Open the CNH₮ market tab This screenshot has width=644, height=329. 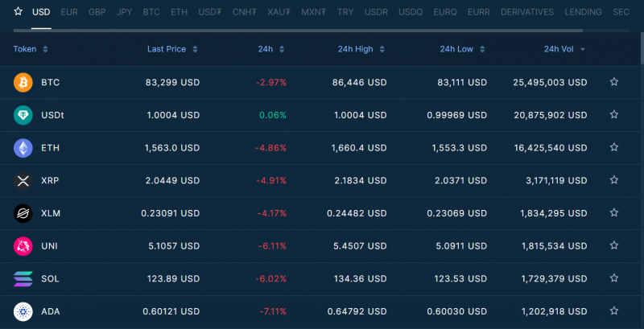pyautogui.click(x=245, y=12)
